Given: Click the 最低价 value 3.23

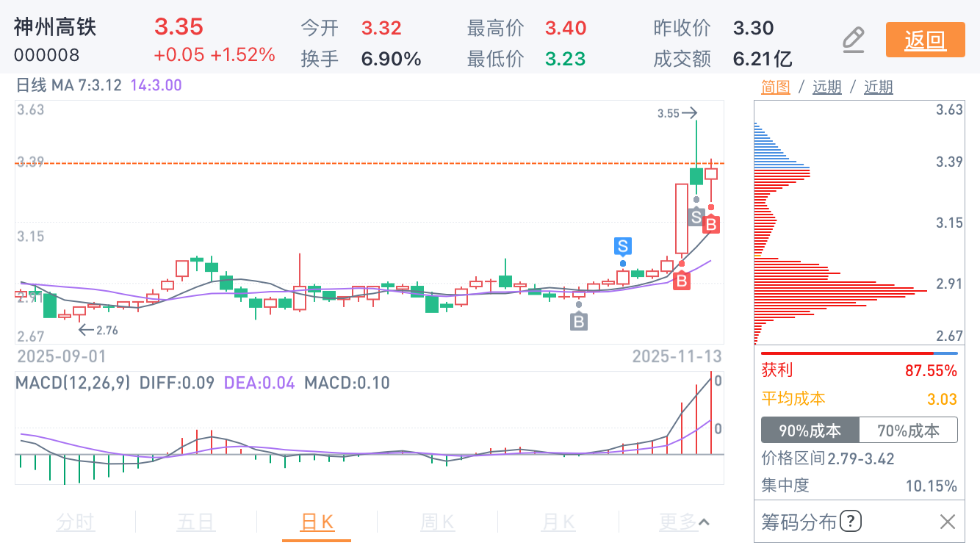Looking at the screenshot, I should [x=565, y=59].
